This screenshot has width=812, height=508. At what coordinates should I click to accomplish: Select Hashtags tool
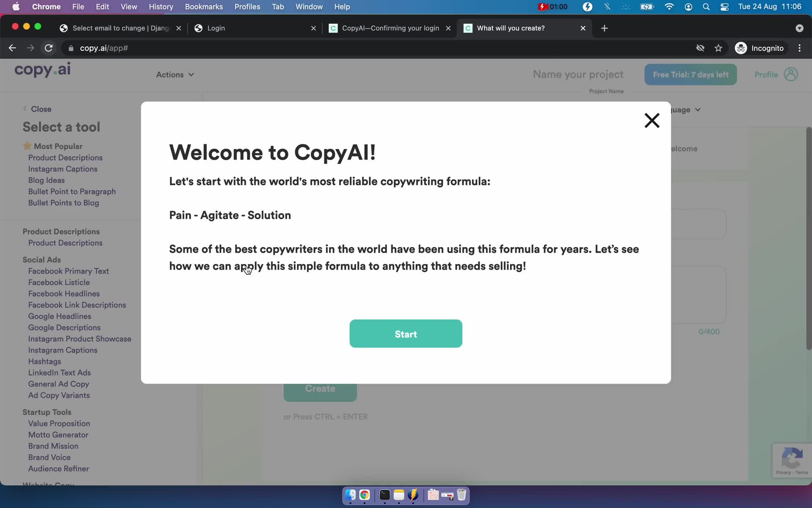tap(44, 362)
